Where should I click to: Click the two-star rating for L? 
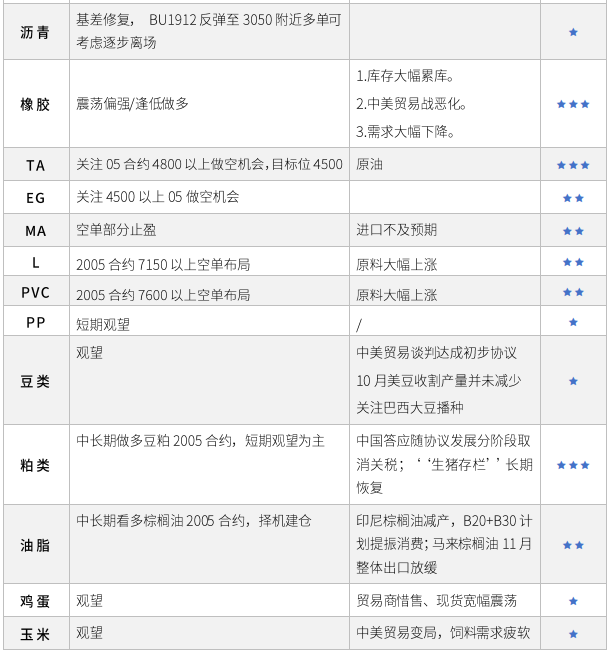573,262
